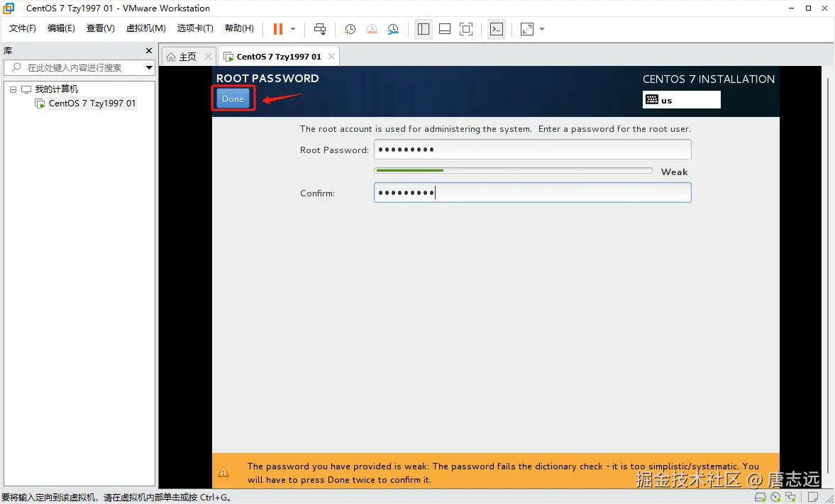Click the Ctrl+G input hint in the status bar
The image size is (835, 504).
pos(116,498)
